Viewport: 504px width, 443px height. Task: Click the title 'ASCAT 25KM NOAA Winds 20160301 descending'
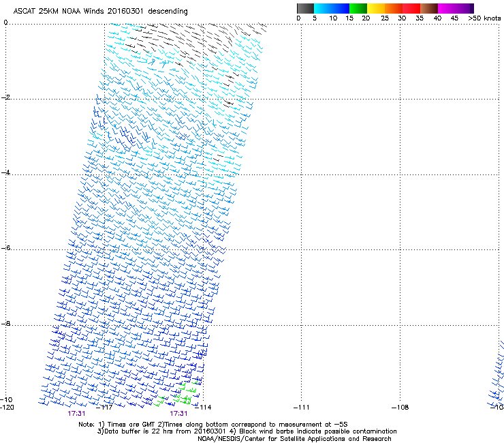pos(100,11)
